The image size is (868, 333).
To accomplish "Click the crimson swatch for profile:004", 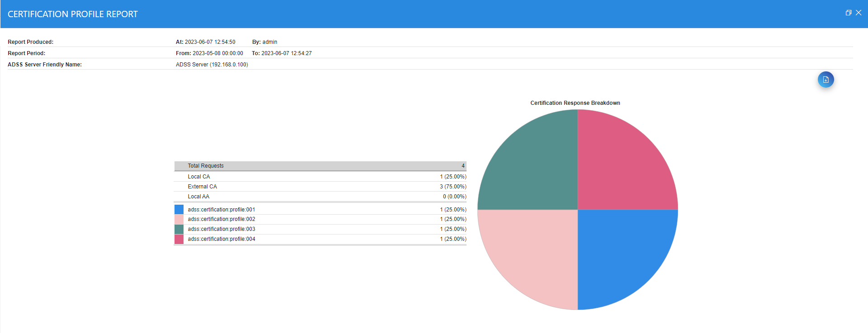I will click(x=179, y=239).
